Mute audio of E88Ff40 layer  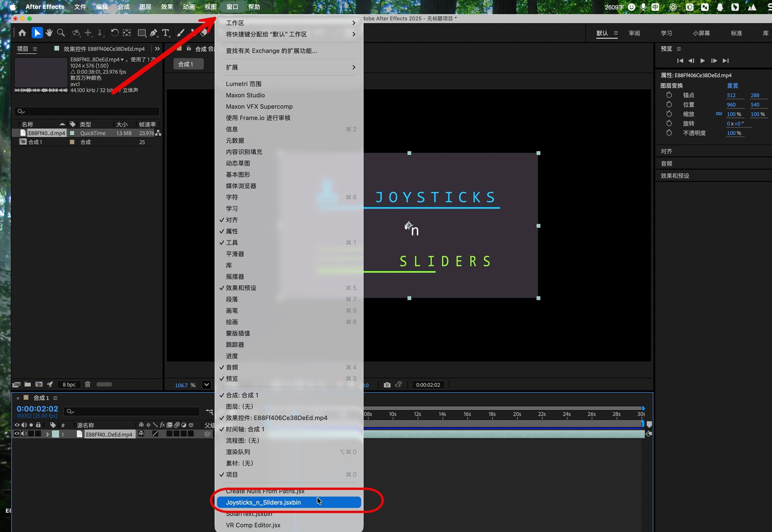click(24, 434)
